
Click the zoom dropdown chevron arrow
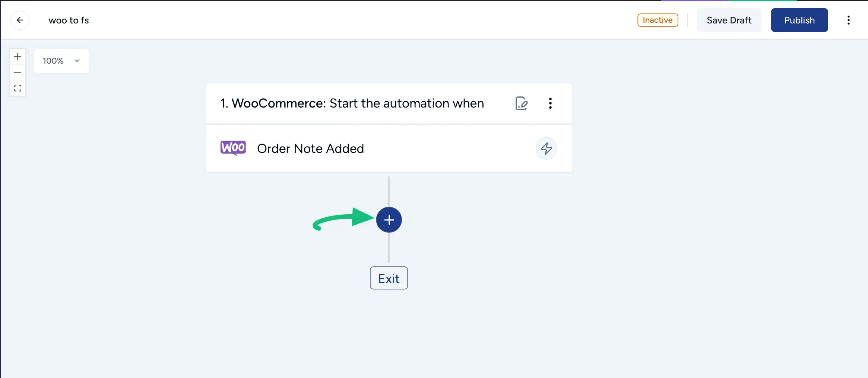click(77, 61)
